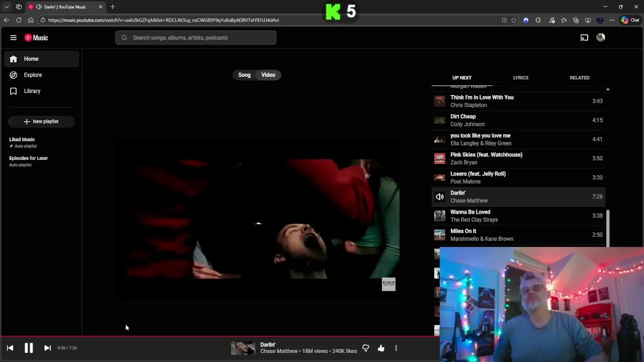644x362 pixels.
Task: Click the address bar URL
Action: (x=164, y=20)
